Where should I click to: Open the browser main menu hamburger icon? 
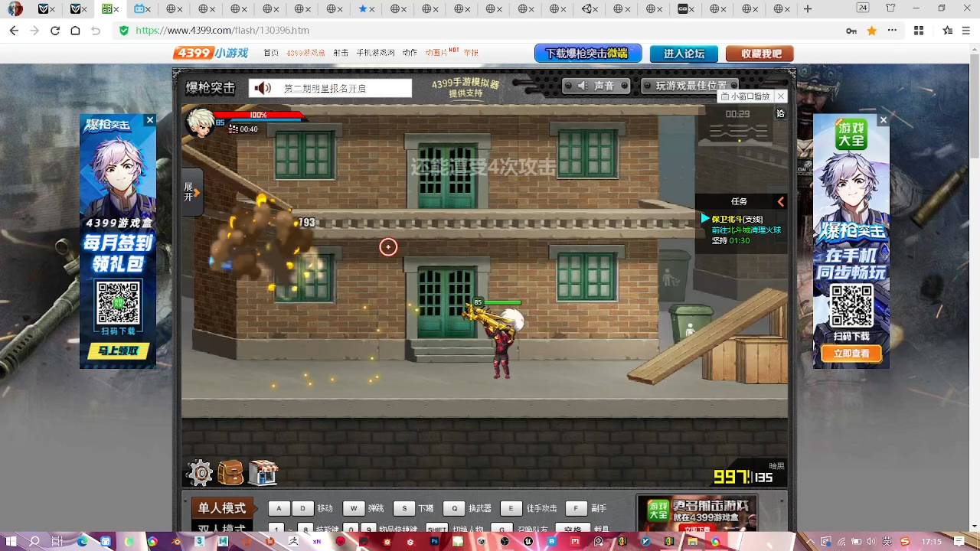tap(968, 31)
